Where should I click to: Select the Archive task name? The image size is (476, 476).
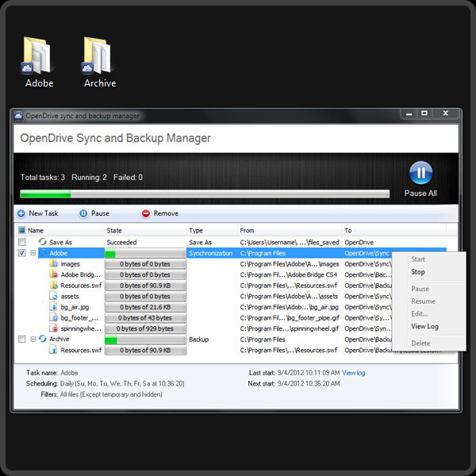pos(59,339)
